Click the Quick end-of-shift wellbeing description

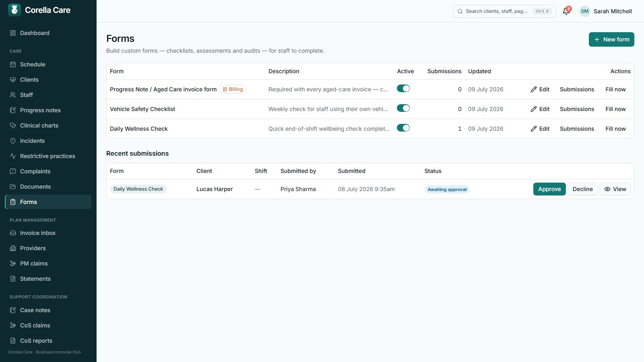pos(329,129)
